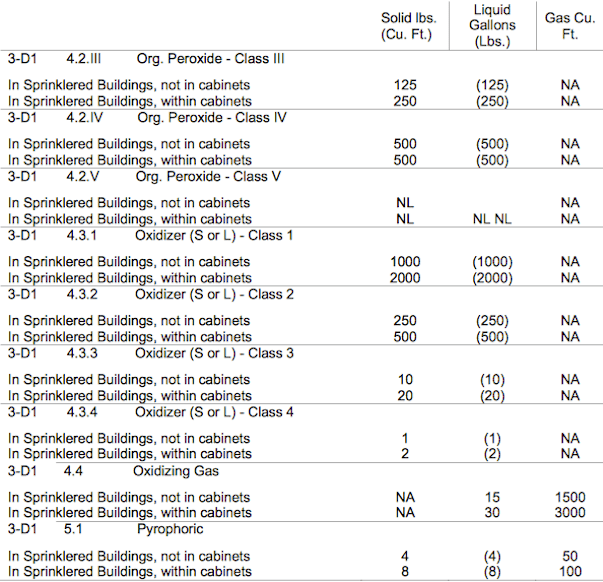The image size is (603, 582).
Task: Select 'Oxidizer (S or L) - Class 1' heading
Action: click(x=214, y=235)
